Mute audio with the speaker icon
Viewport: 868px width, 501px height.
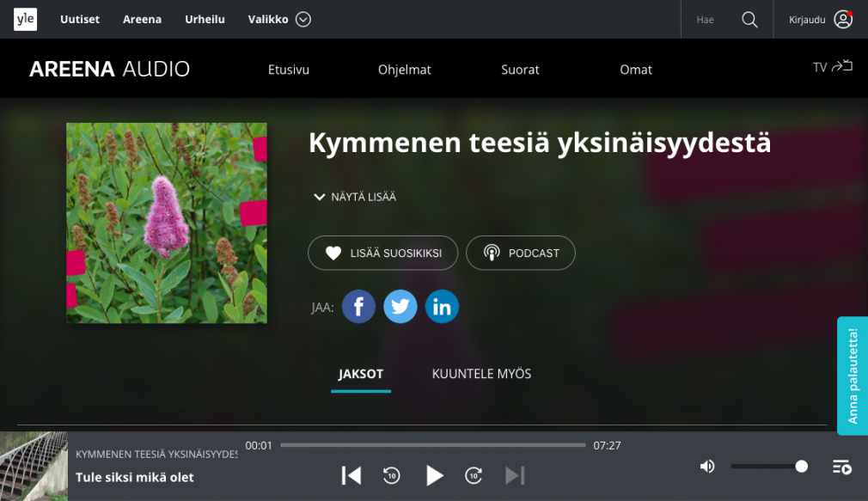tap(707, 467)
